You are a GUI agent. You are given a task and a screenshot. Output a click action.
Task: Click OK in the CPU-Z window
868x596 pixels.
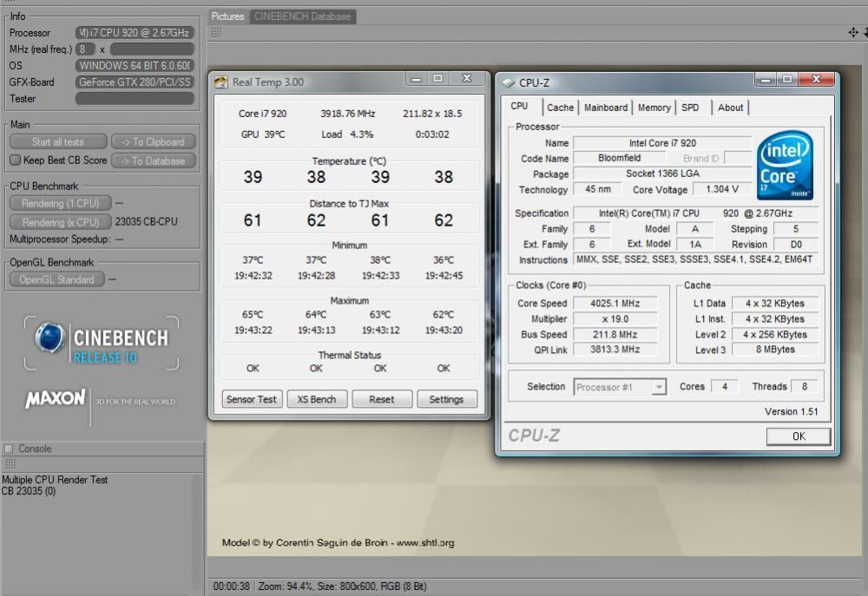[799, 436]
